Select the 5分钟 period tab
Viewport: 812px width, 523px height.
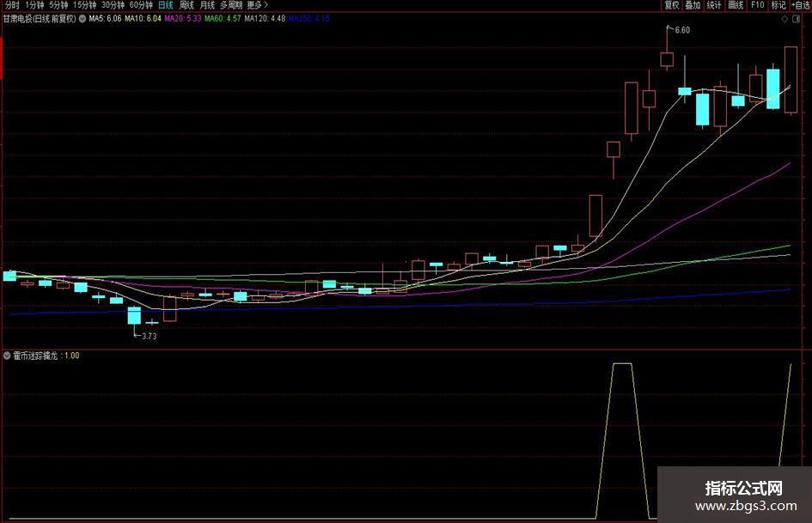pos(58,4)
